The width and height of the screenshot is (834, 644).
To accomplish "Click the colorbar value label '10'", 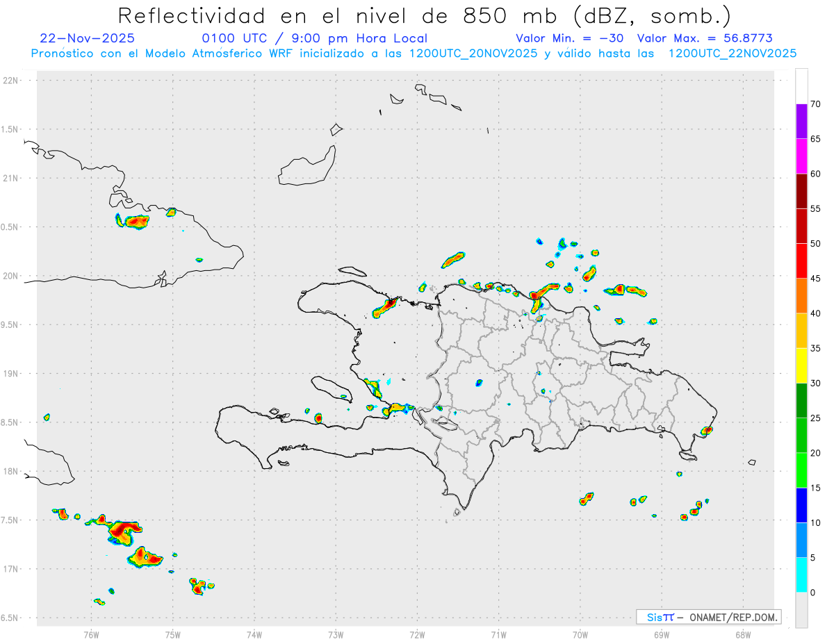I will point(815,523).
